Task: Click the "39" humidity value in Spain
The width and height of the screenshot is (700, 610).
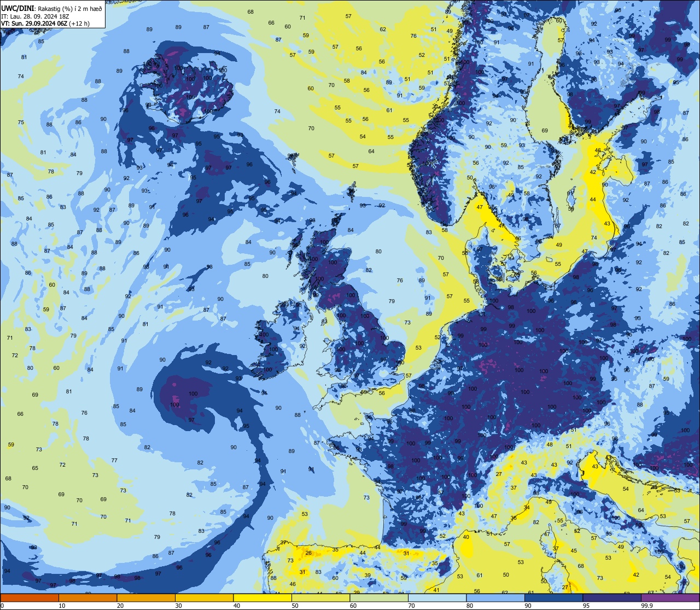Action: [x=367, y=575]
